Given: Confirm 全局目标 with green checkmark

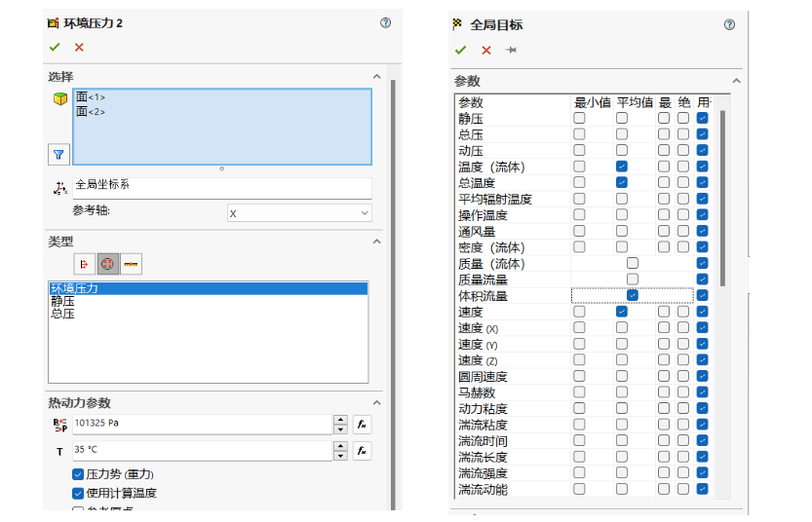Looking at the screenshot, I should (x=460, y=51).
